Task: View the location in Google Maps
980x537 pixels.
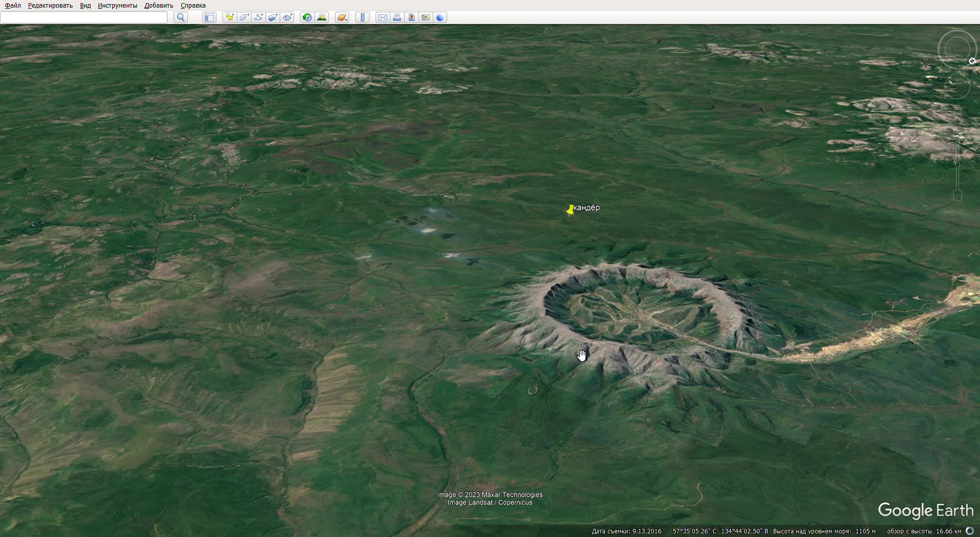Action: tap(426, 17)
